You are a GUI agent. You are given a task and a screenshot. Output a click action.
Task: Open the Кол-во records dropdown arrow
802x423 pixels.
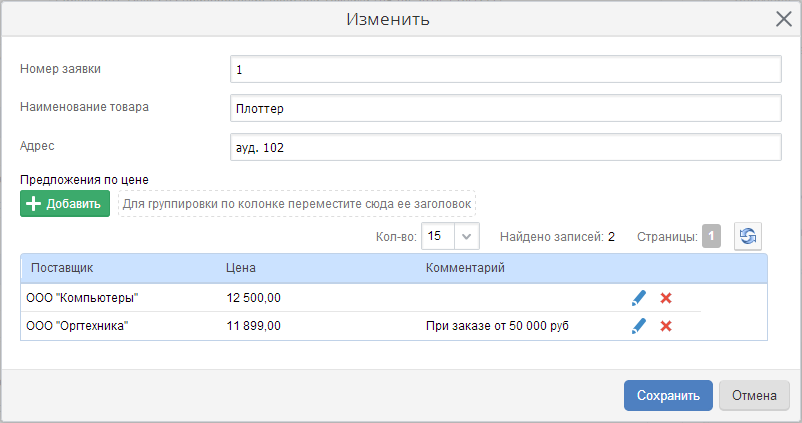(x=466, y=236)
